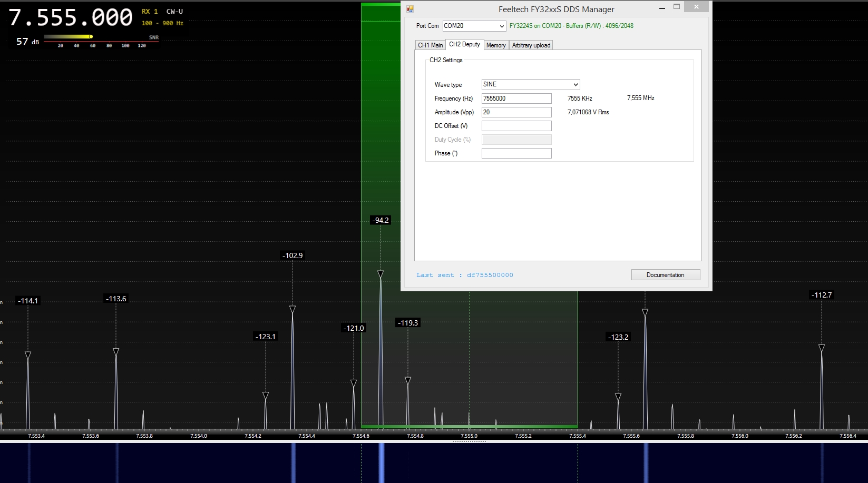
Task: Click the RX 1 receiver label
Action: [150, 12]
